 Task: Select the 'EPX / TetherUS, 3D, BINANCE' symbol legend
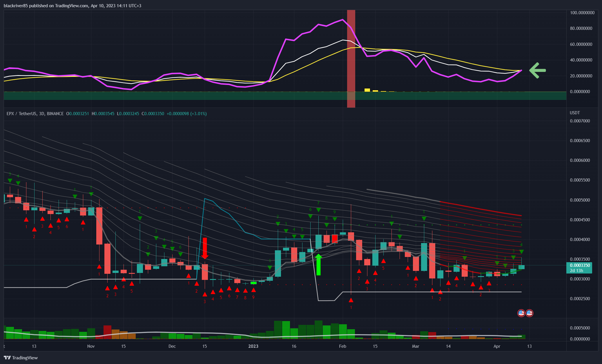[35, 114]
